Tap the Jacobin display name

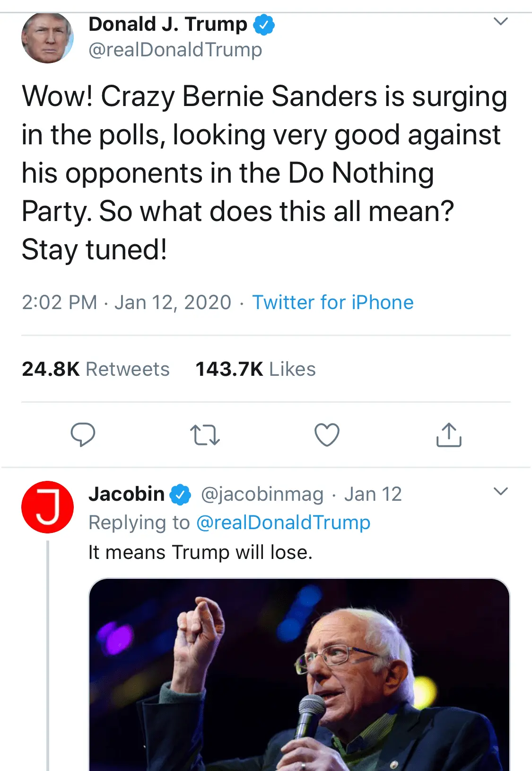click(126, 494)
